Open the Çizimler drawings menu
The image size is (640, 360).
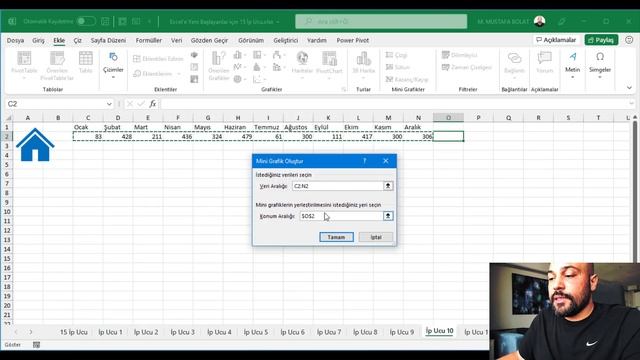[113, 64]
